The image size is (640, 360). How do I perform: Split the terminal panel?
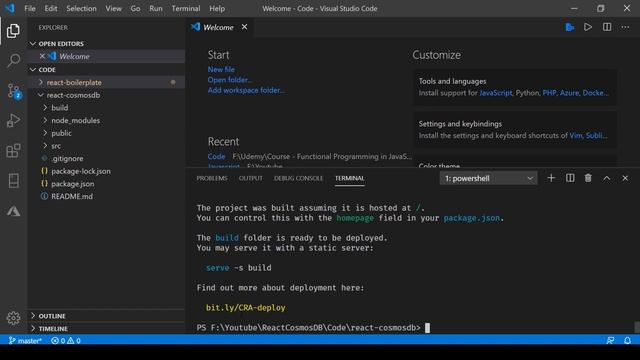click(x=570, y=178)
